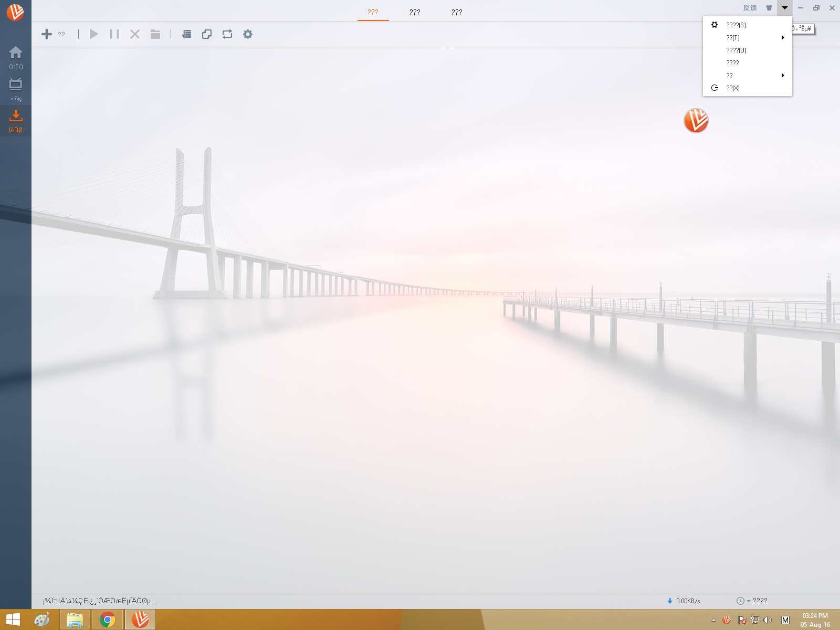Open the toolbar gear settings icon
Viewport: 840px width, 630px height.
point(248,34)
